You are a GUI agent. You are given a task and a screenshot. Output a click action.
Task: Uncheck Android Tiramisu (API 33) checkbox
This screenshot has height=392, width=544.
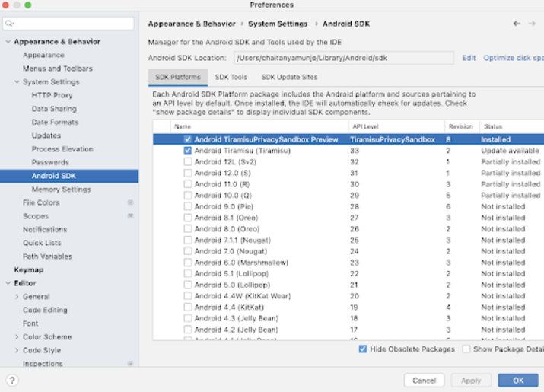point(188,151)
